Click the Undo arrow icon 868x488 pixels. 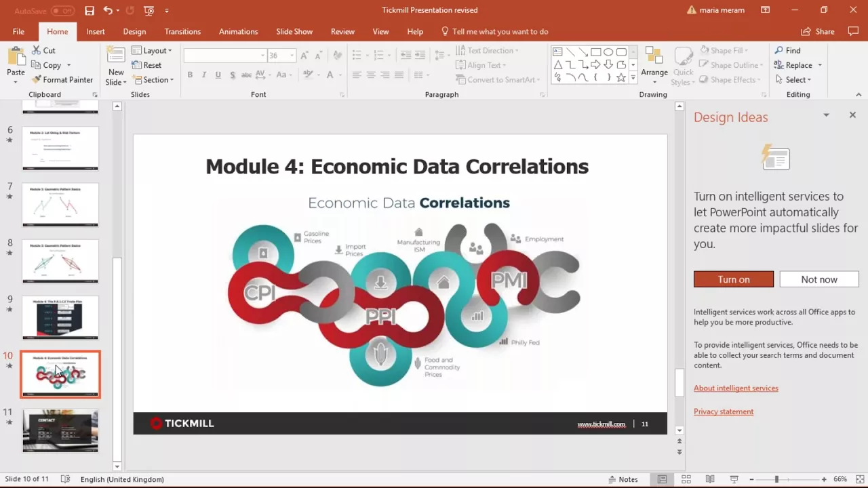pos(108,10)
